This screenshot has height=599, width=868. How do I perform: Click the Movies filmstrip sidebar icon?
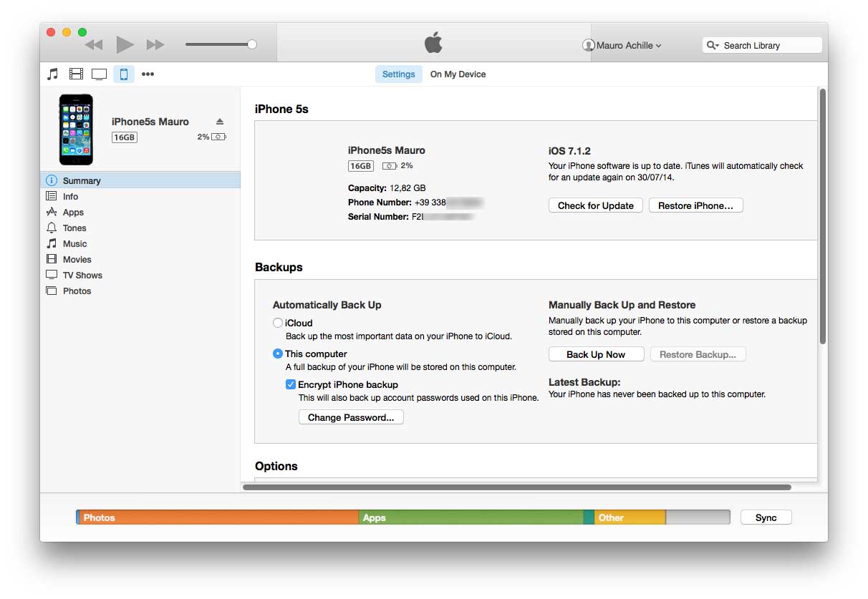(52, 259)
